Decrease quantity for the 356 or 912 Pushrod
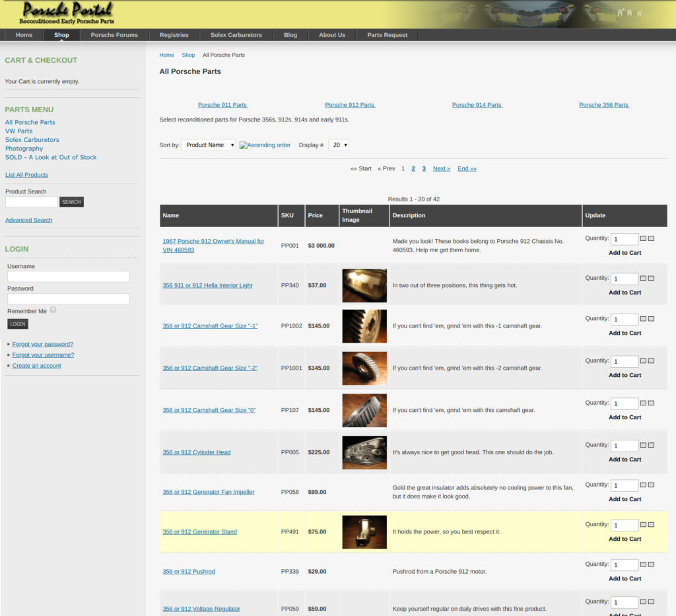 tap(651, 564)
